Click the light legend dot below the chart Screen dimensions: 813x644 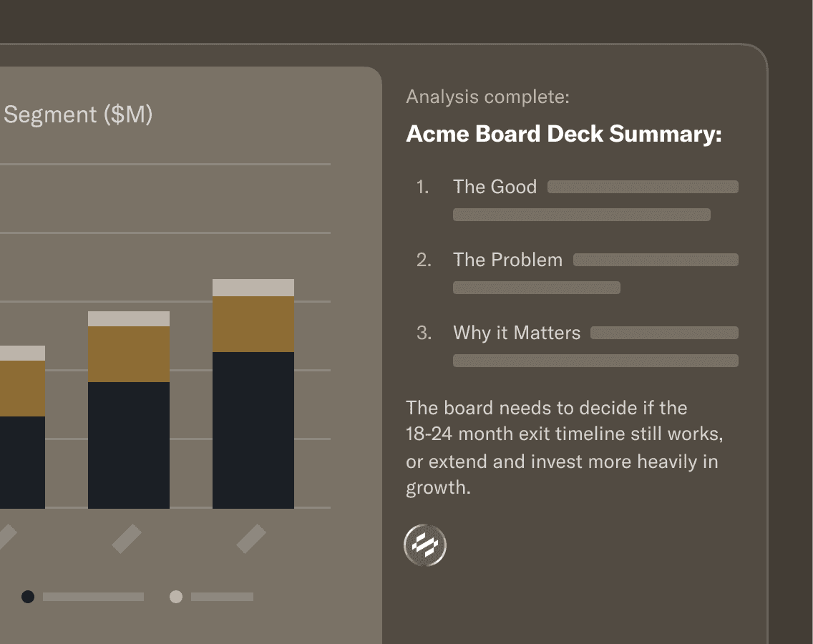tap(176, 597)
